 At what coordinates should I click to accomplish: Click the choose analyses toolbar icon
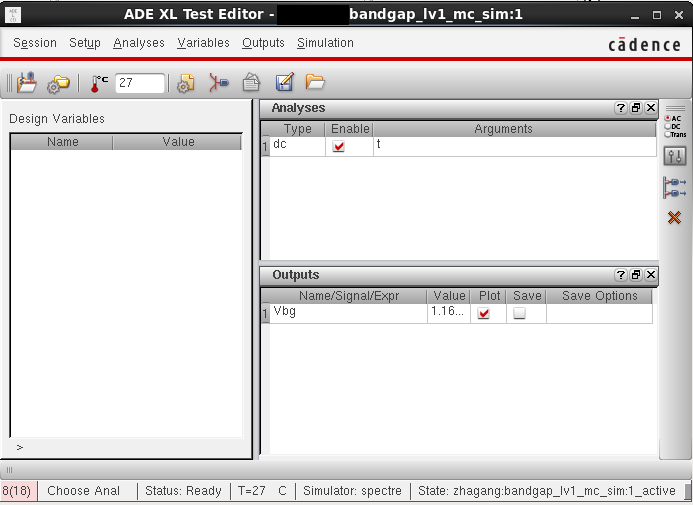click(x=218, y=83)
